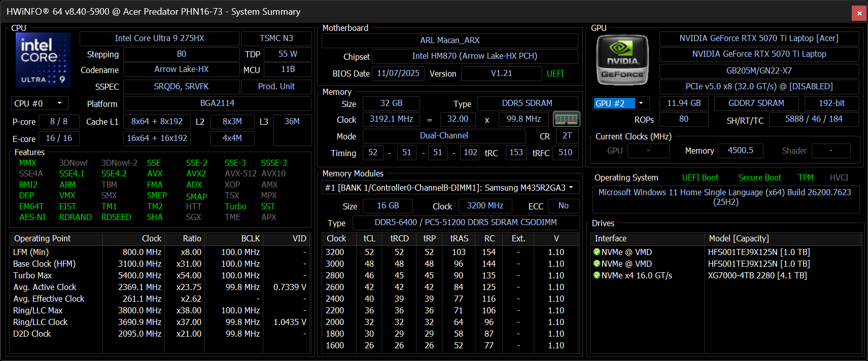Click the Operating Point column header
The width and height of the screenshot is (868, 361).
tap(56, 239)
